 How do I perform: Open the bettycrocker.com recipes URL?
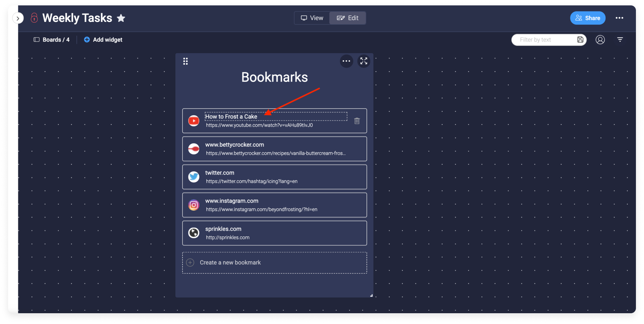[276, 153]
